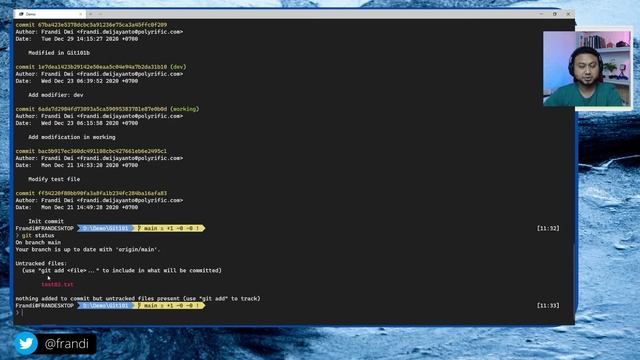Click the Twitter bird logo

[x=26, y=343]
